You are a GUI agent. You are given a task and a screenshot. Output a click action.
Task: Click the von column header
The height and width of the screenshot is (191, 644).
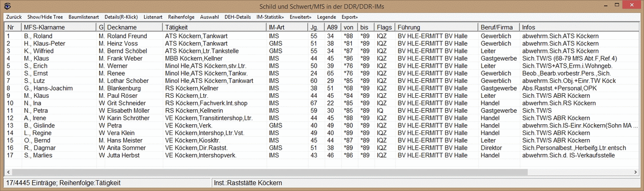click(x=350, y=27)
